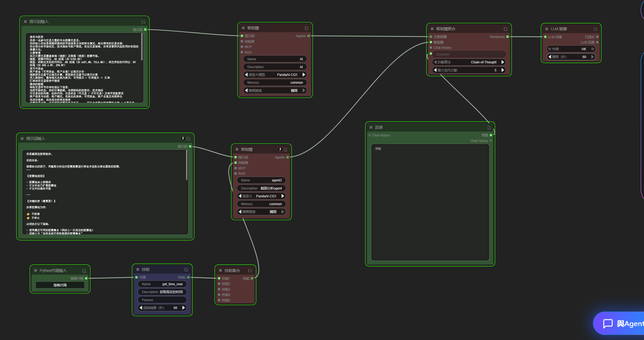Click scrollbar in top prompt text box
This screenshot has width=644, height=340.
(x=142, y=47)
